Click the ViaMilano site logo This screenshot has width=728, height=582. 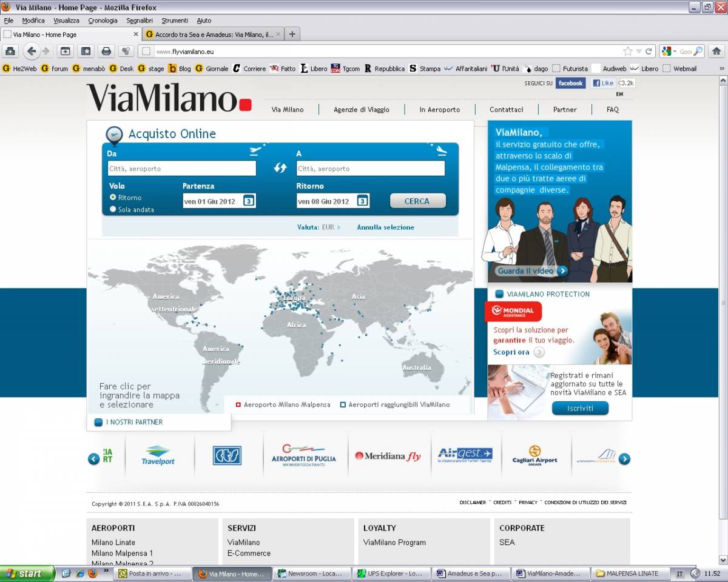[169, 98]
